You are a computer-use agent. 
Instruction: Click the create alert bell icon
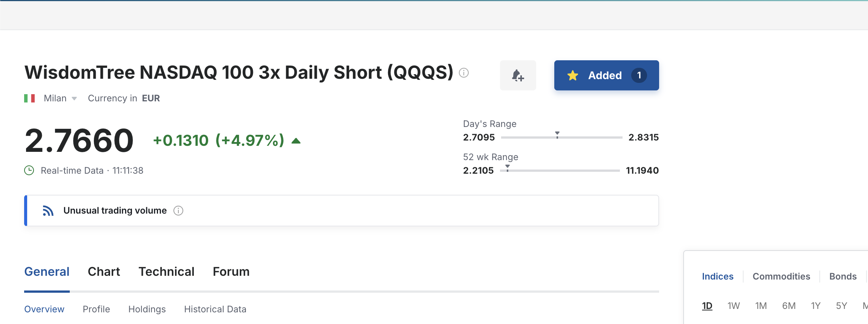[x=518, y=75]
